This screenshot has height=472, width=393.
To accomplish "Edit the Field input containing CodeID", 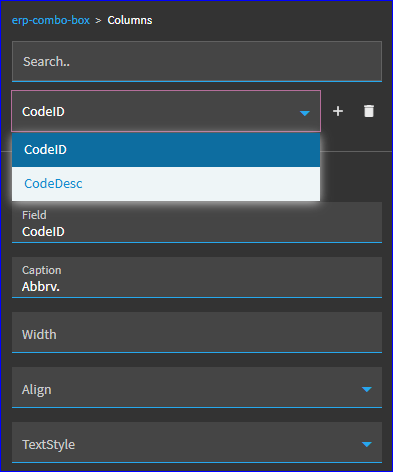I will tap(197, 222).
